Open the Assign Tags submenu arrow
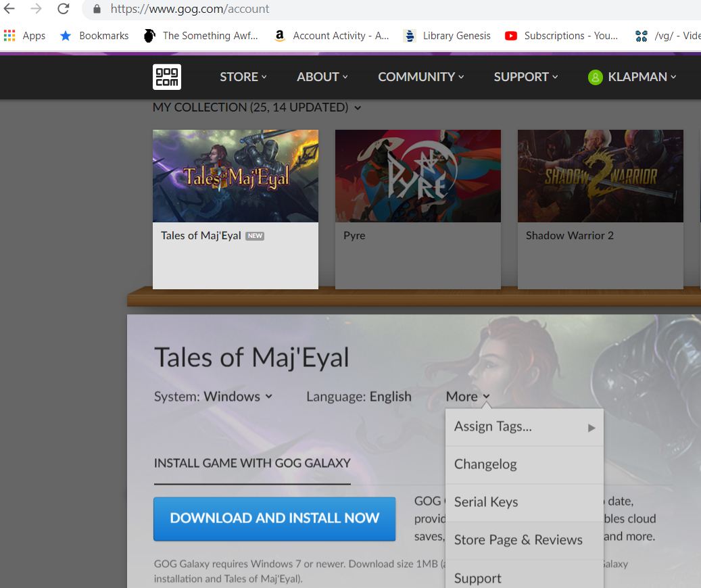 pos(591,428)
